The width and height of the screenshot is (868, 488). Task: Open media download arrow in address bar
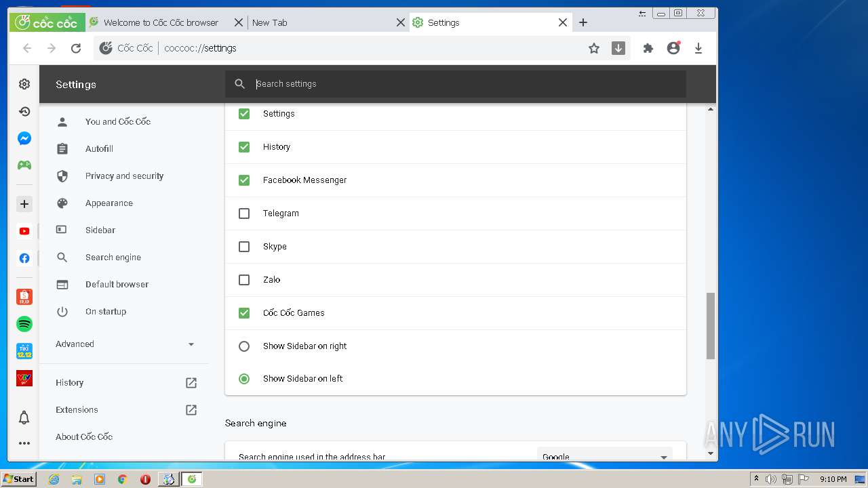tap(618, 48)
